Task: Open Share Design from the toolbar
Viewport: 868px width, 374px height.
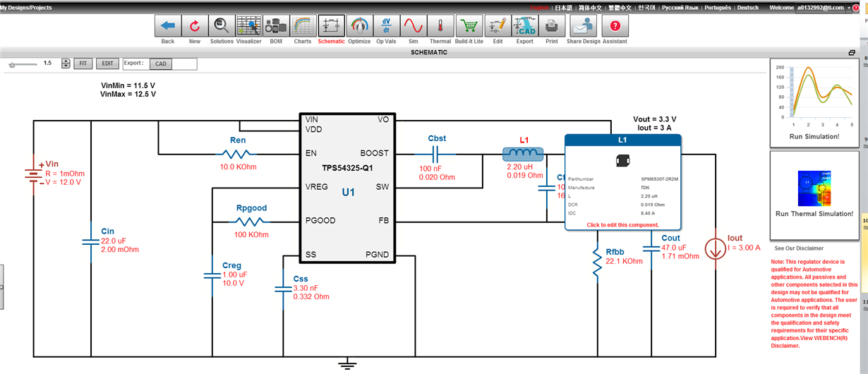Action: (x=583, y=26)
